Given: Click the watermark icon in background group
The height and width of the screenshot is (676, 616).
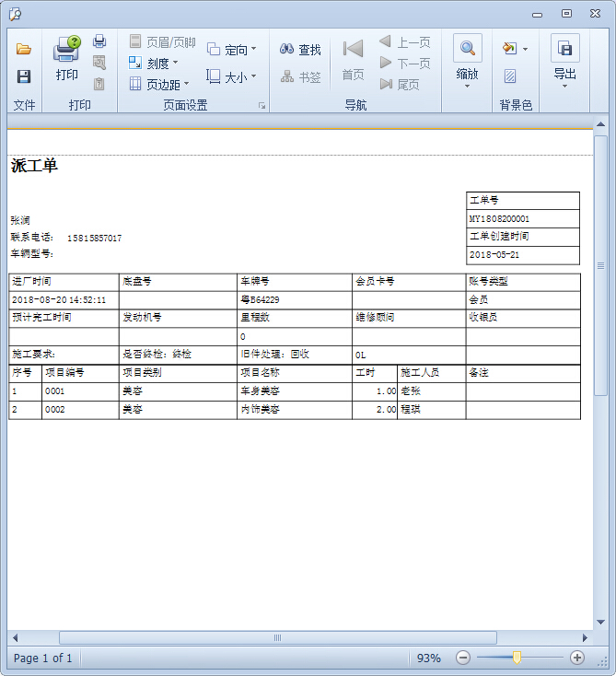Looking at the screenshot, I should click(510, 76).
